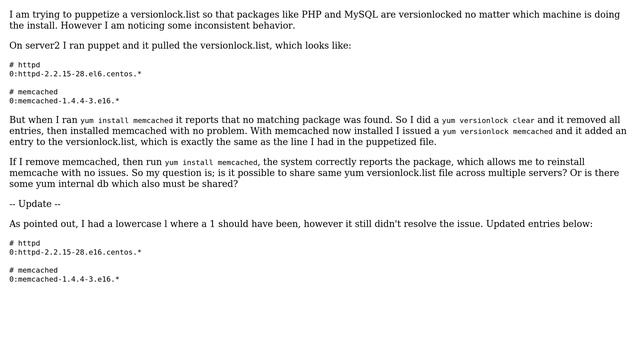Screen dimensions: 640x360
Task: Click the word 'PHP' in the opening paragraph
Action: tap(311, 15)
